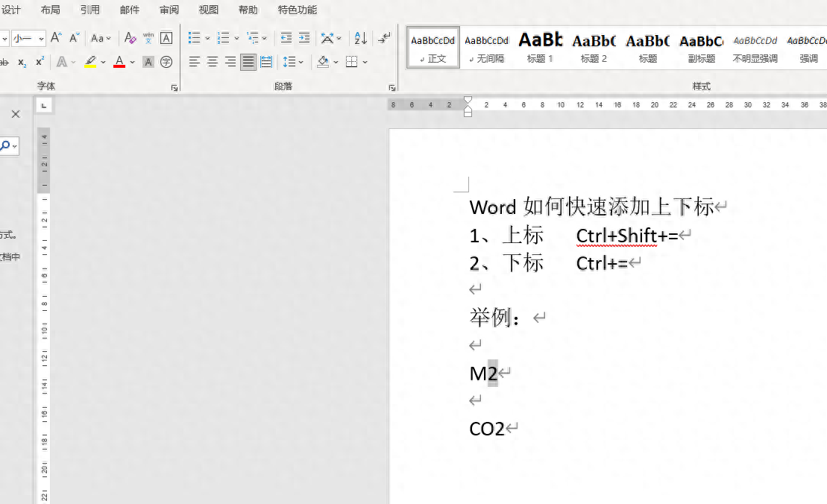Apply paragraph shading with the paint bucket
This screenshot has height=504, width=827.
[324, 62]
